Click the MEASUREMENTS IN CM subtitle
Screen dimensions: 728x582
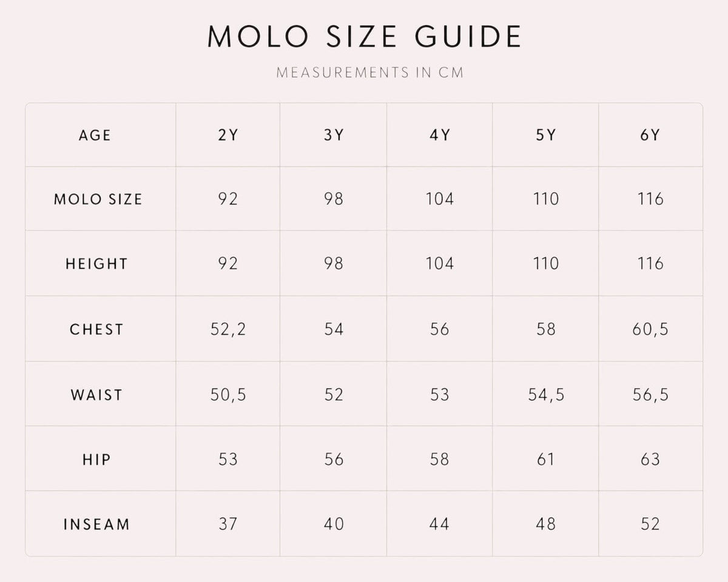[x=370, y=73]
